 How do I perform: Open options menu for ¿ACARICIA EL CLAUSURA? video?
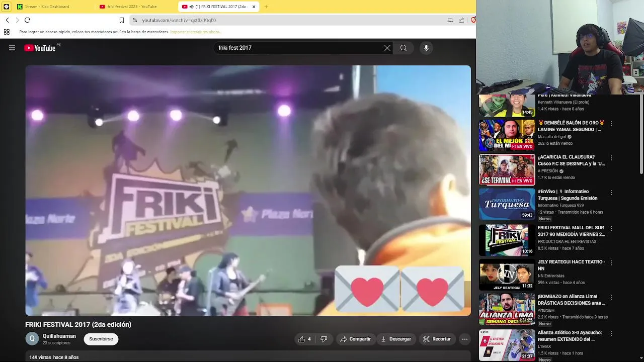click(x=611, y=158)
